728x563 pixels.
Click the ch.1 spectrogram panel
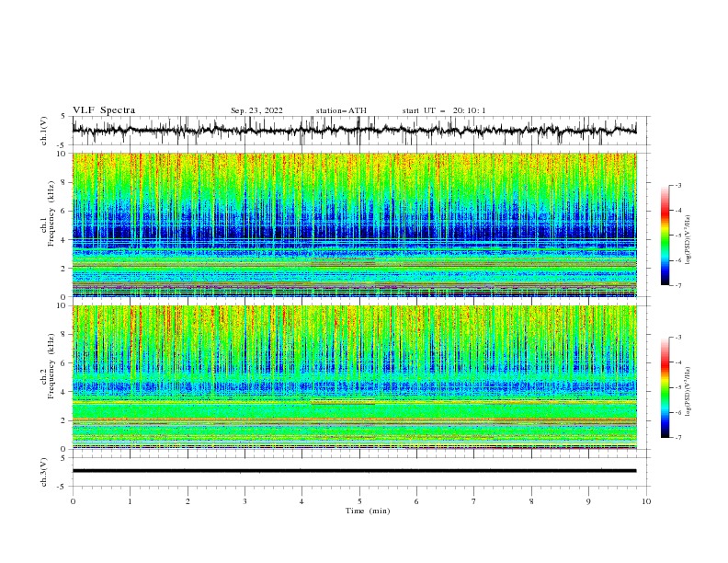click(x=354, y=224)
